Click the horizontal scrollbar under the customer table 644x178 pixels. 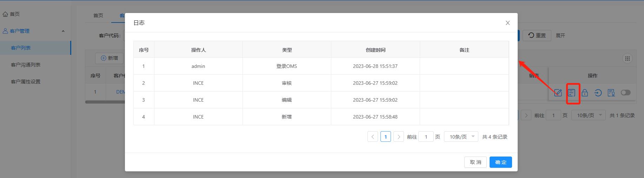pyautogui.click(x=105, y=102)
